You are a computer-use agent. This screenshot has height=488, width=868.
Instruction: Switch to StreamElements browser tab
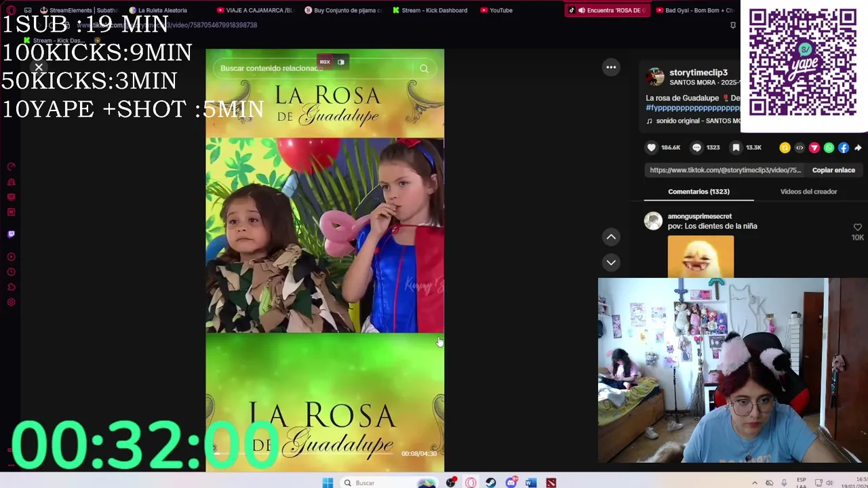(79, 10)
